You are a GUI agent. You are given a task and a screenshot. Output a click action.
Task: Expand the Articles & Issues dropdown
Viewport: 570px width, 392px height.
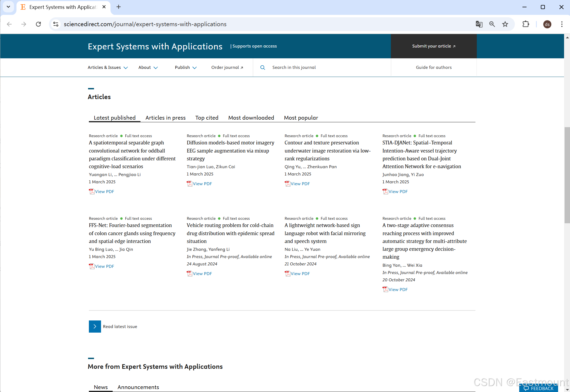tap(108, 67)
